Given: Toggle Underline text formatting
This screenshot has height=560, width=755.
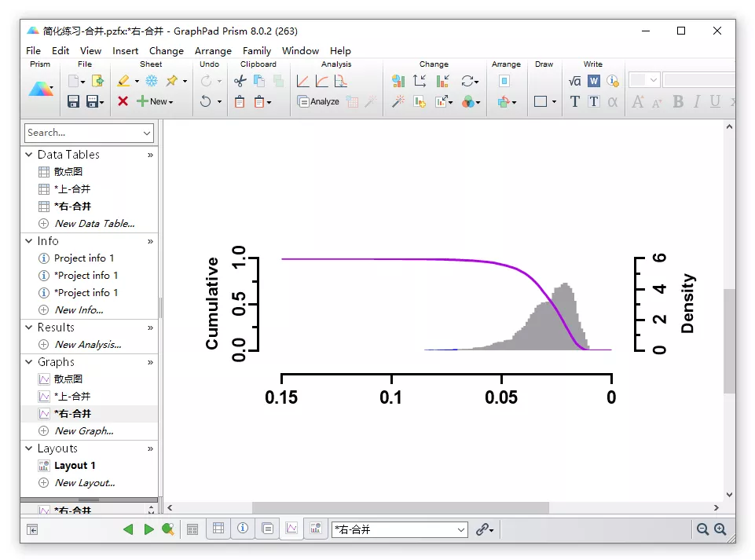Looking at the screenshot, I should [715, 101].
